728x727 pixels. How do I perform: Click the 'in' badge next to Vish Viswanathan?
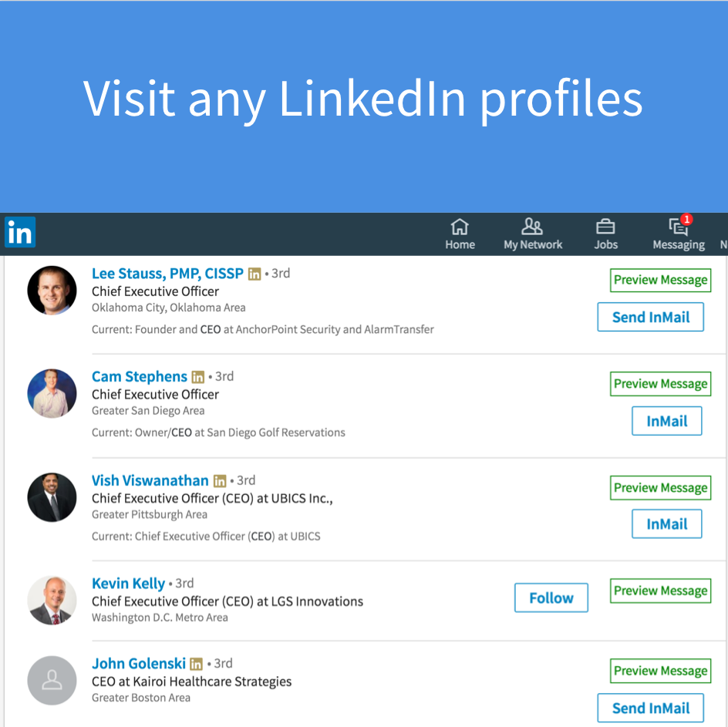tap(220, 480)
